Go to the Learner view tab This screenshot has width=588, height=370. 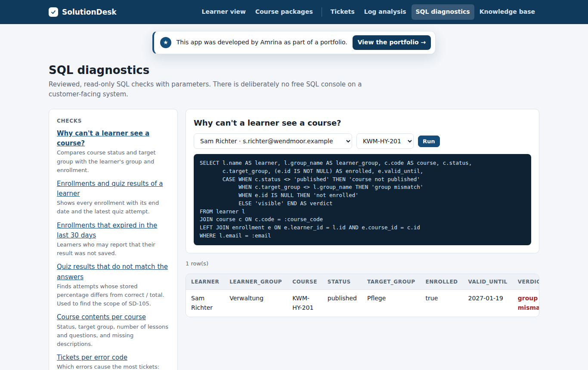[x=224, y=12]
